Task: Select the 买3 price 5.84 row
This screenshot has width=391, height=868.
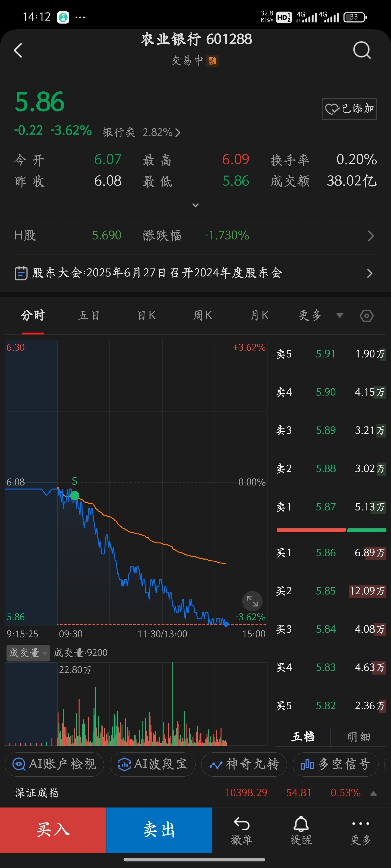Action: coord(331,629)
